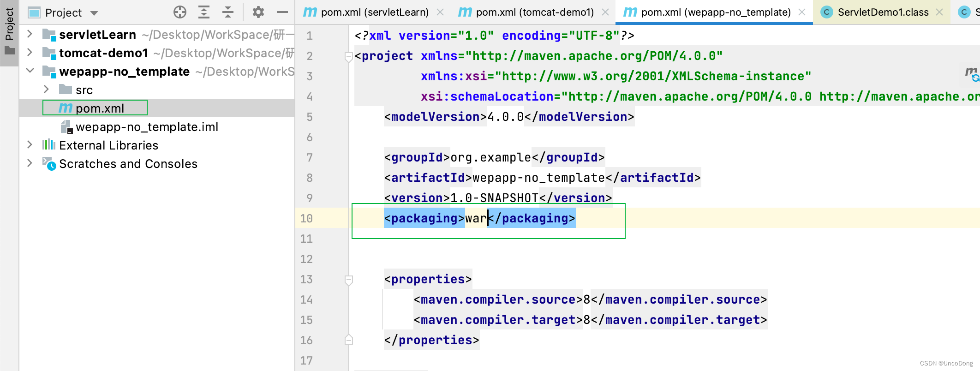This screenshot has height=371, width=980.
Task: Click the Collapse All icon in Project toolbar
Action: click(227, 12)
